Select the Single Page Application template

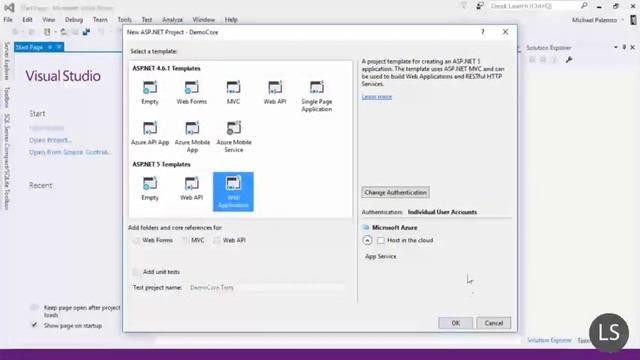tap(316, 96)
